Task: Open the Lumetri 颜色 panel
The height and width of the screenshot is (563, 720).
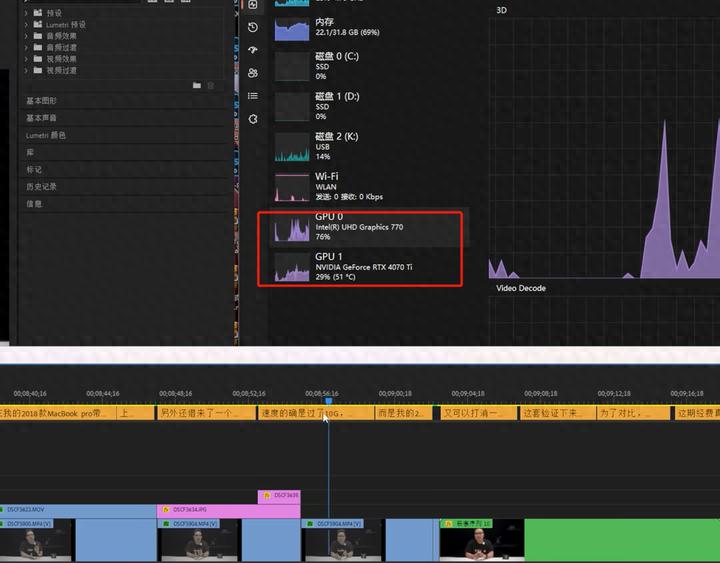Action: 46,135
